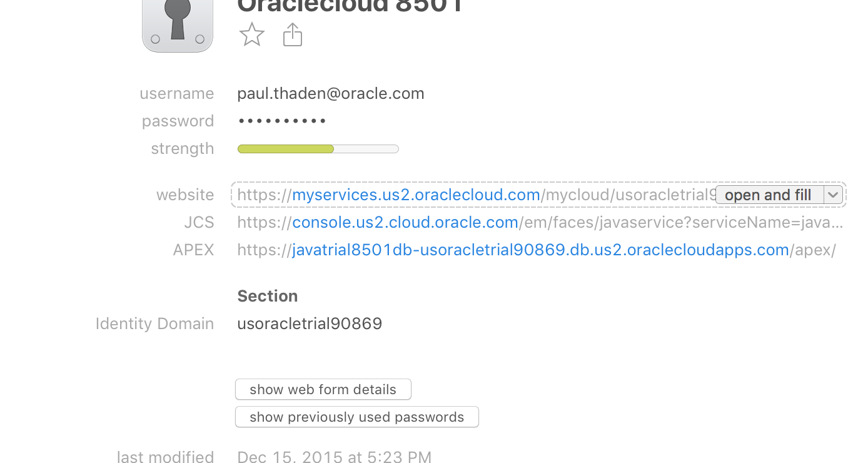Open the console.us2.cloud.oracle.com link
Viewport: 868px width, 463px height.
pyautogui.click(x=405, y=222)
